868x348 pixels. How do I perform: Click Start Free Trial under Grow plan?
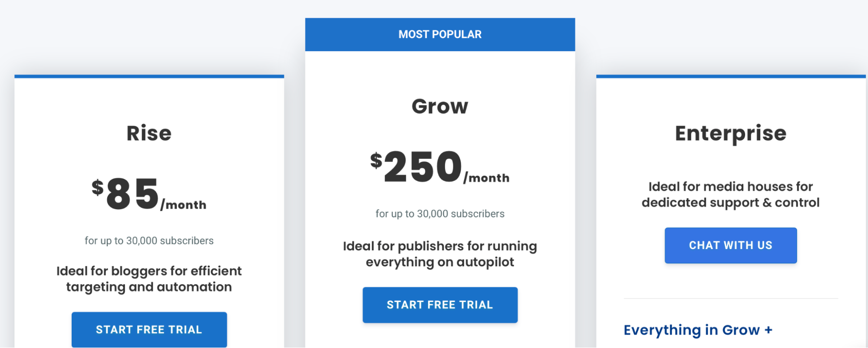coord(440,305)
